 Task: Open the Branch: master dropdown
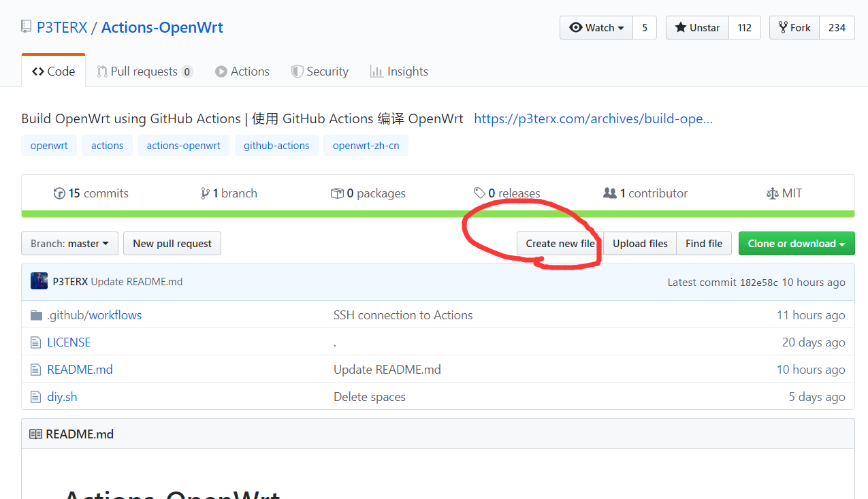tap(70, 244)
